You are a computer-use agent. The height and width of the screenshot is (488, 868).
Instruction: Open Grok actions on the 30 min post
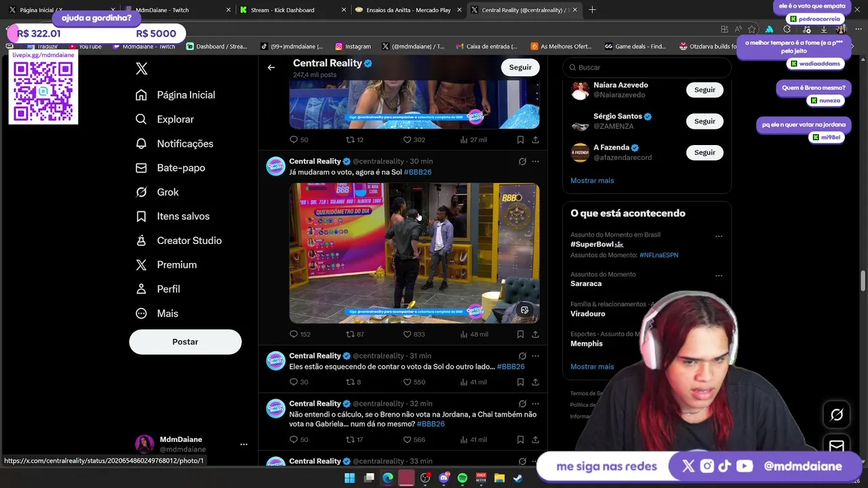pyautogui.click(x=522, y=161)
